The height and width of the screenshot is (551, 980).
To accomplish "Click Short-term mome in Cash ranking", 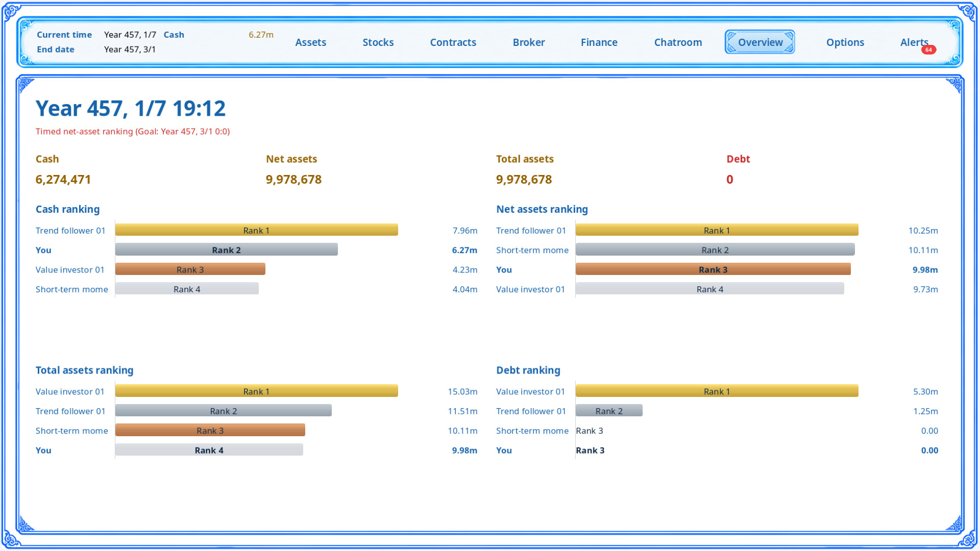I will [x=71, y=289].
